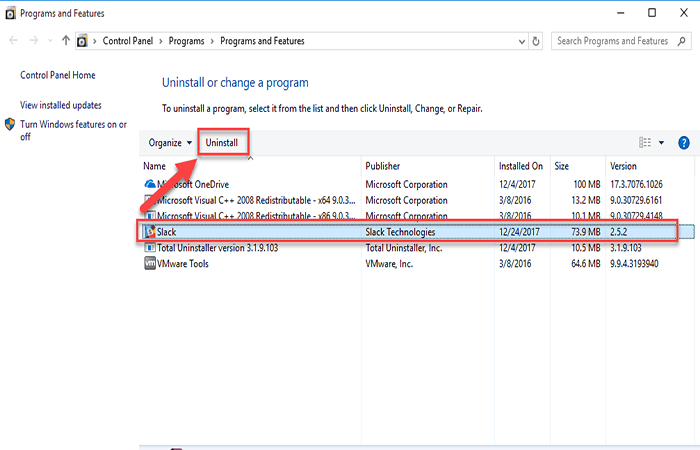The image size is (700, 450).
Task: Click the Control Panel icon in address bar
Action: (82, 41)
